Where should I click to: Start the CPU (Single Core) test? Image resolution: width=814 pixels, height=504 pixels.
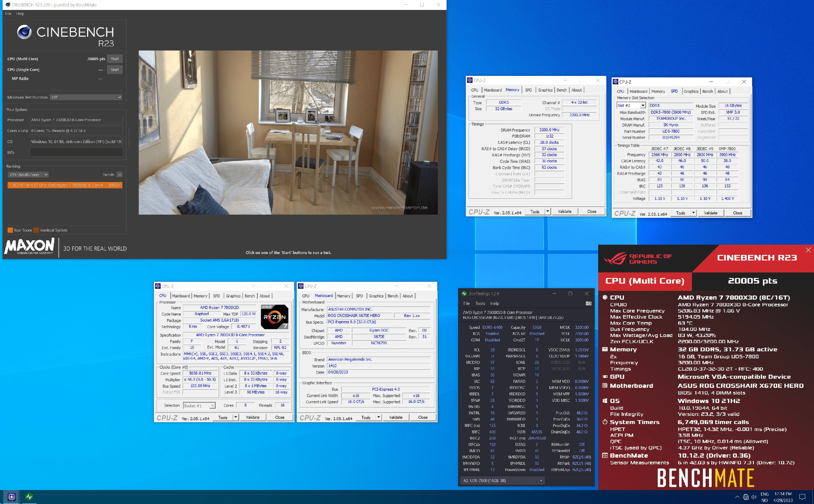[115, 70]
